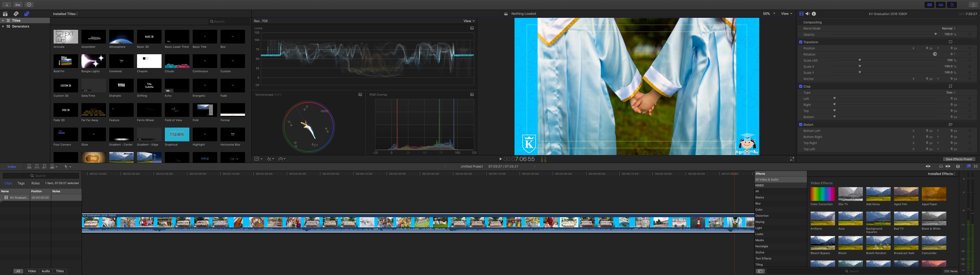Enable the Transform checkbox in the inspector

[801, 42]
